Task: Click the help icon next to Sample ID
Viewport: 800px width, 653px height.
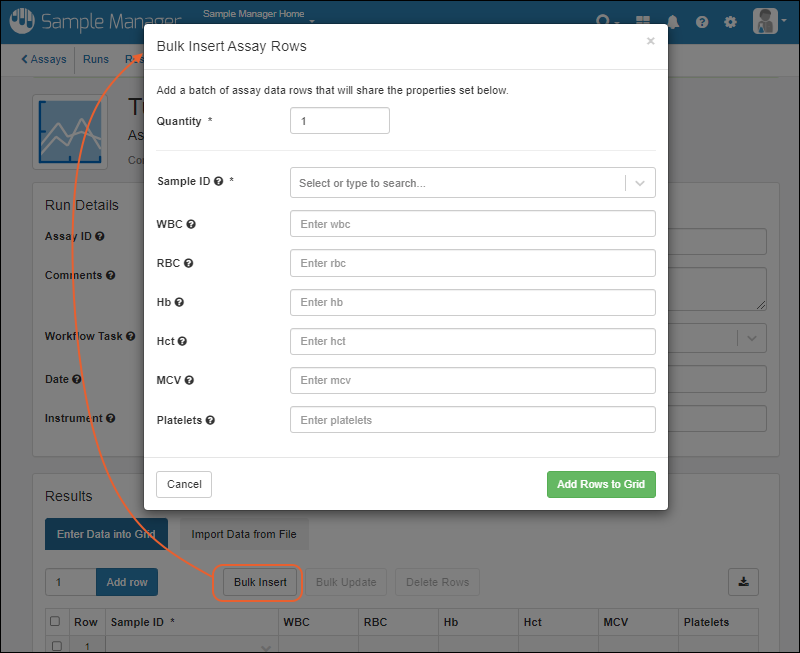Action: coord(218,182)
